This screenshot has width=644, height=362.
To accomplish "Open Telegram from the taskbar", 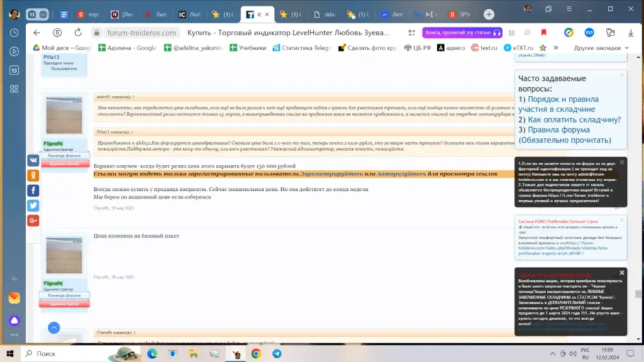I will point(277,353).
